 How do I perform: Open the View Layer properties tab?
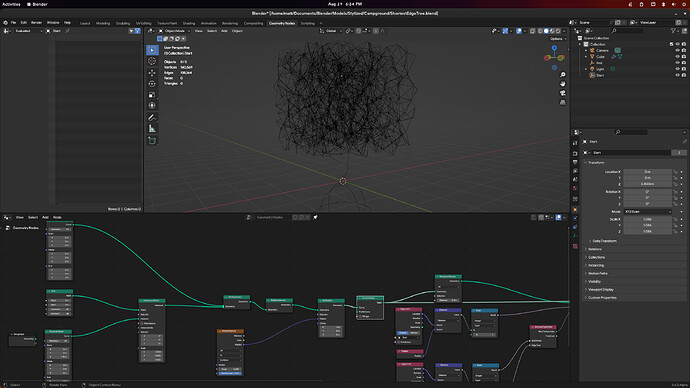575,171
